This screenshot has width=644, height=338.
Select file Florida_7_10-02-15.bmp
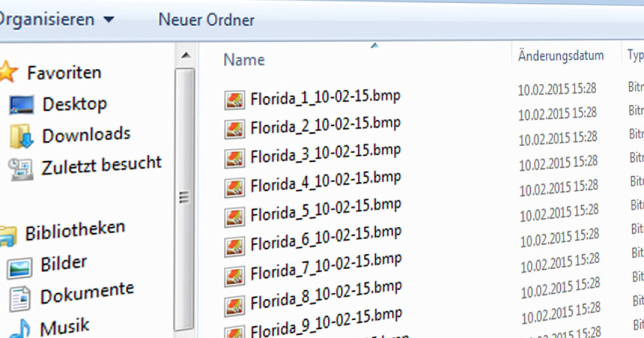(x=326, y=264)
